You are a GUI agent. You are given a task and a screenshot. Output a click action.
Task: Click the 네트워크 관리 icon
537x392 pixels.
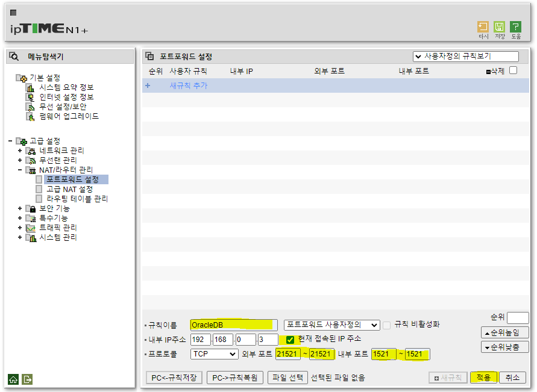tap(31, 151)
